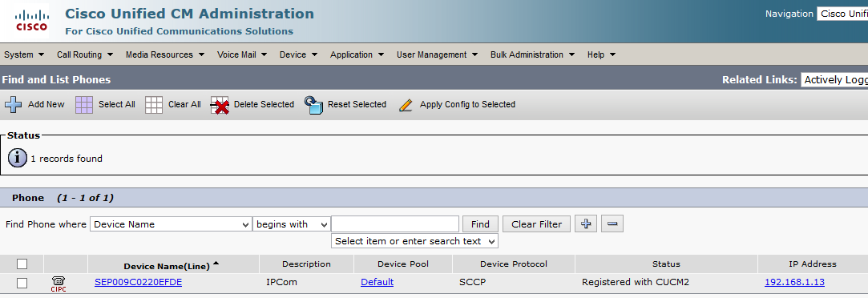The width and height of the screenshot is (868, 298).
Task: Tick the header select-all checkbox
Action: (22, 264)
